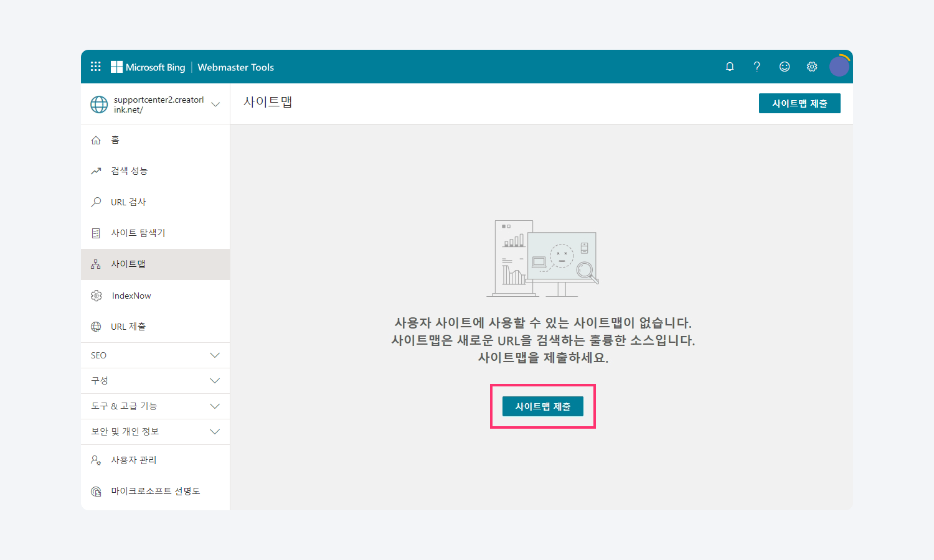Click the center 사이트맵 제출 button
This screenshot has width=934, height=560.
pyautogui.click(x=542, y=406)
